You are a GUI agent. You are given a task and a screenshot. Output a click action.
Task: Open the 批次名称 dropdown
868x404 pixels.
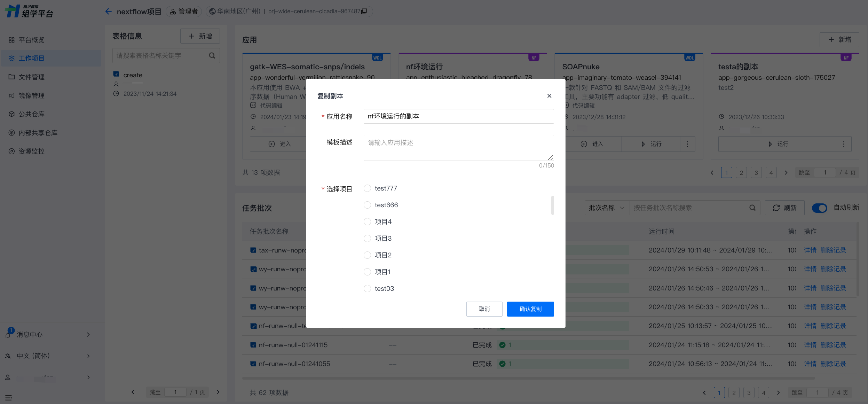point(607,208)
